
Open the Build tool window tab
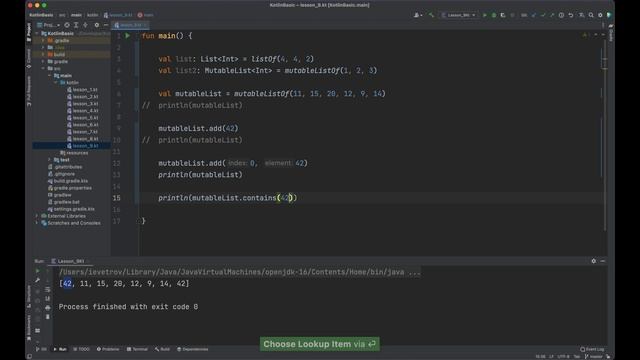tap(162, 349)
